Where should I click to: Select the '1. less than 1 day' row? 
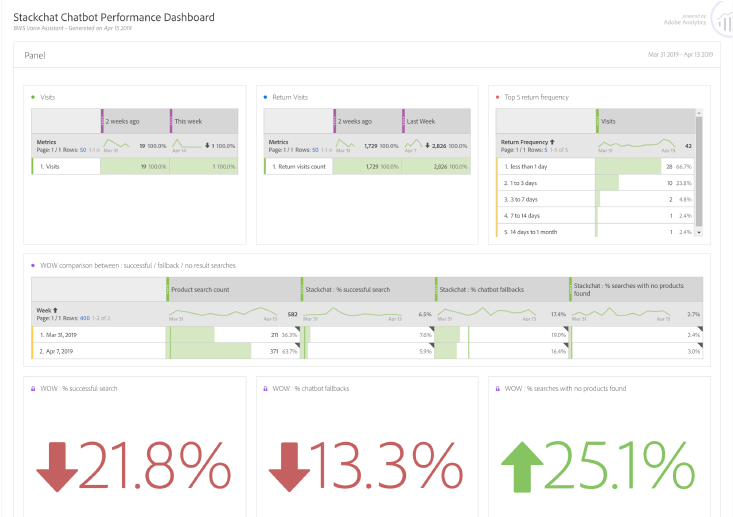(x=596, y=166)
